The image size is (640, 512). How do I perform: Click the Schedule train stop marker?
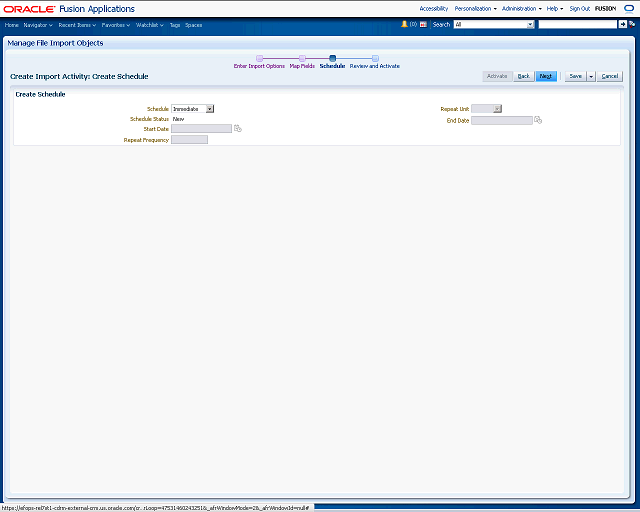(x=332, y=58)
